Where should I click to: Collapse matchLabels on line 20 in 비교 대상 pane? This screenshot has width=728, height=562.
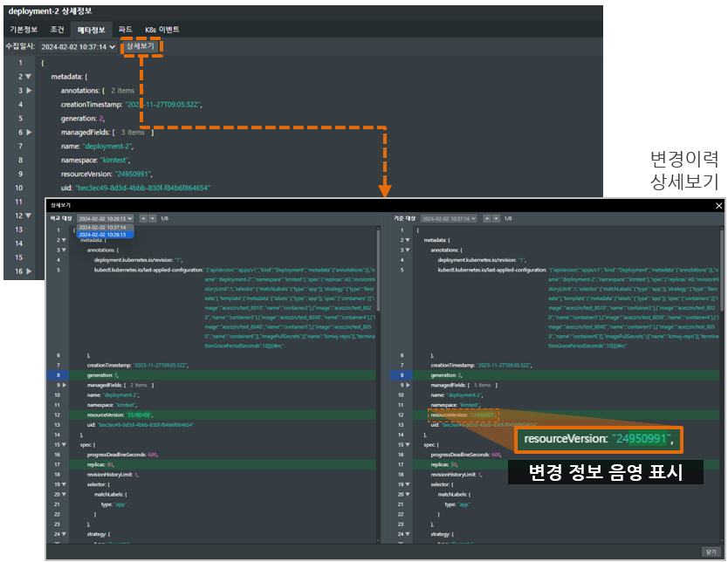[x=64, y=494]
